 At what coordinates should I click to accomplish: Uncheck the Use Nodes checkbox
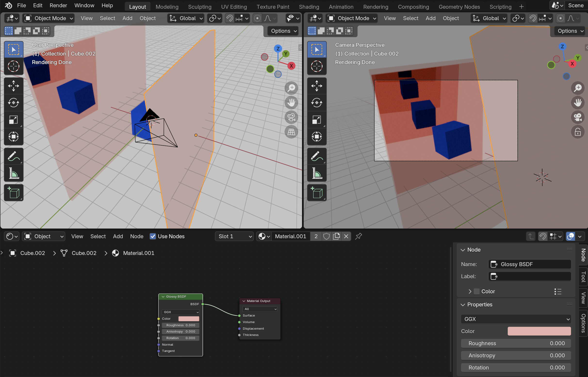(x=153, y=236)
